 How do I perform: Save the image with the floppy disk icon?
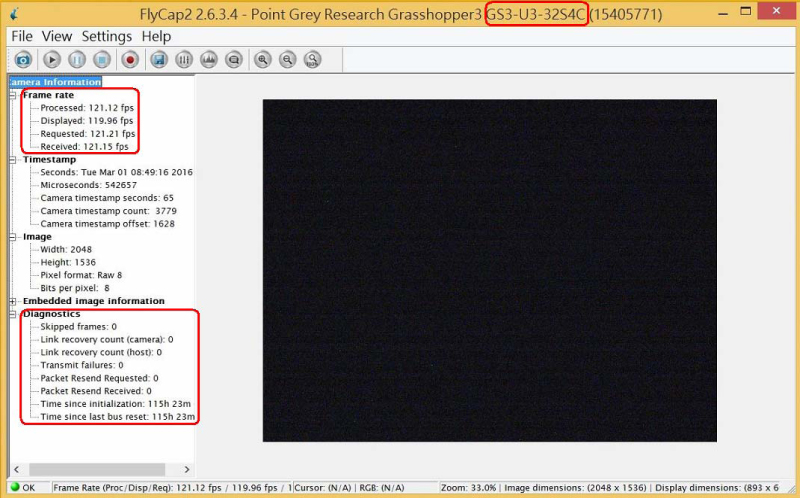tap(158, 60)
